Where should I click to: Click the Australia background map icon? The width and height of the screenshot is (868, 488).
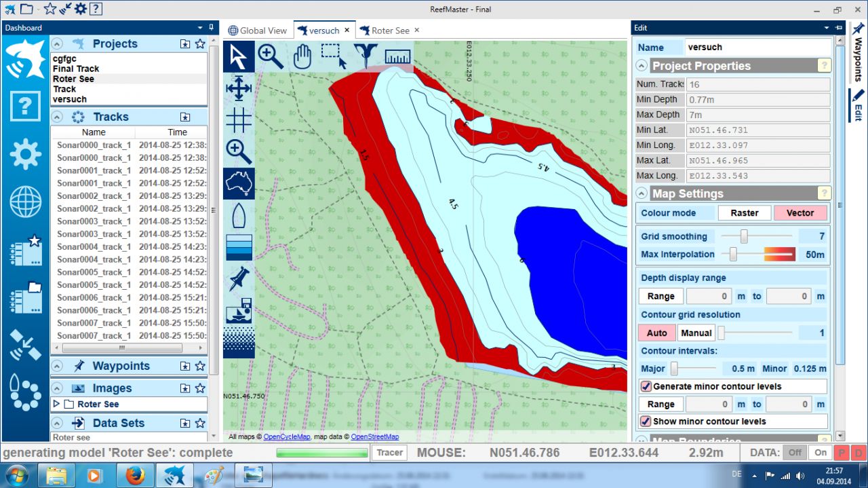239,183
